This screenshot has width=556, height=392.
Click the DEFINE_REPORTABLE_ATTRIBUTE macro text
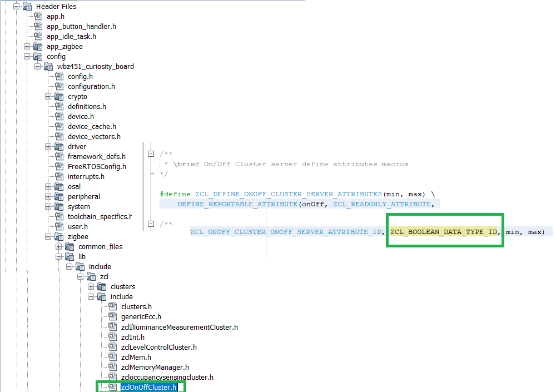(x=237, y=204)
